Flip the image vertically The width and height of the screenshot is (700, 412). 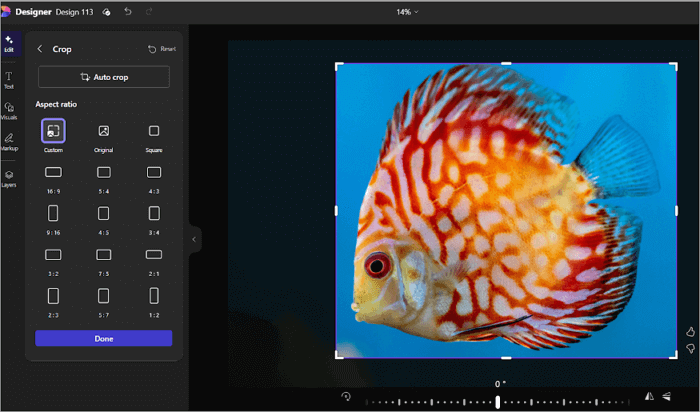click(665, 397)
